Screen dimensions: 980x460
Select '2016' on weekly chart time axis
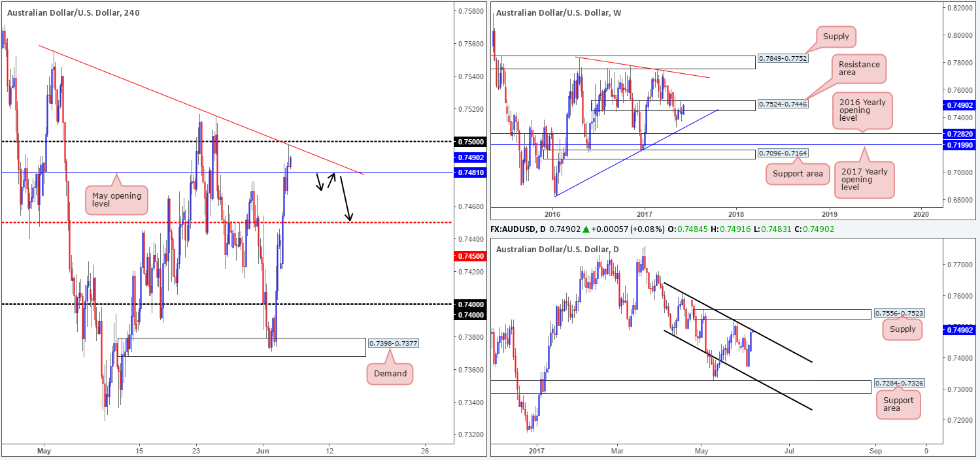pos(552,214)
